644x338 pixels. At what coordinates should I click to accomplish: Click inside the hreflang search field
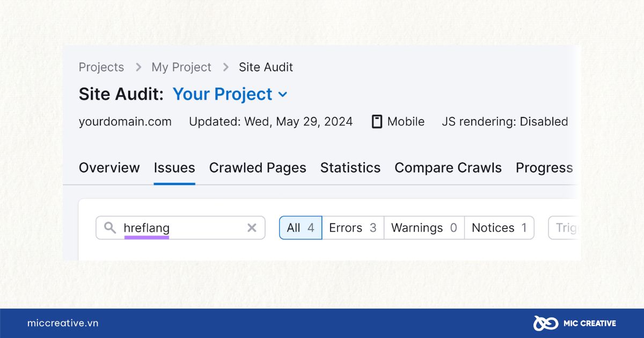pyautogui.click(x=180, y=228)
